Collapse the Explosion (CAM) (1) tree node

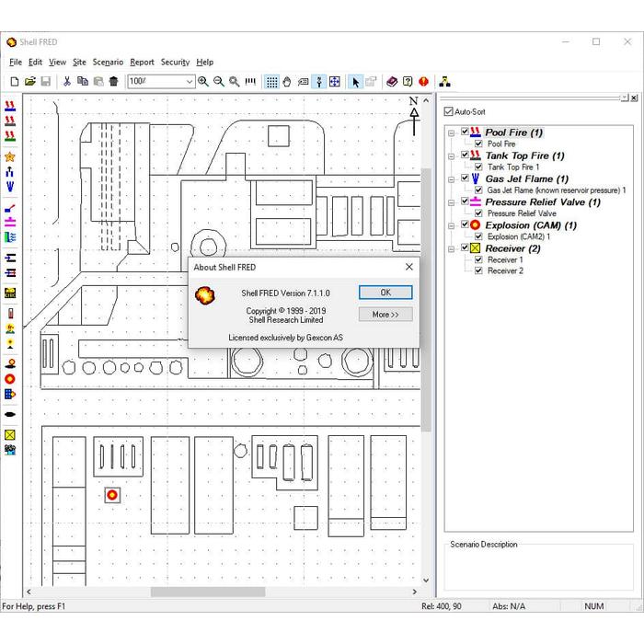(452, 226)
